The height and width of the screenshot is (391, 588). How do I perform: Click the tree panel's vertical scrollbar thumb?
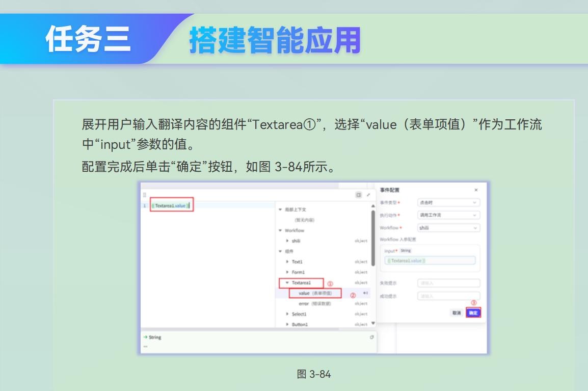click(x=373, y=238)
